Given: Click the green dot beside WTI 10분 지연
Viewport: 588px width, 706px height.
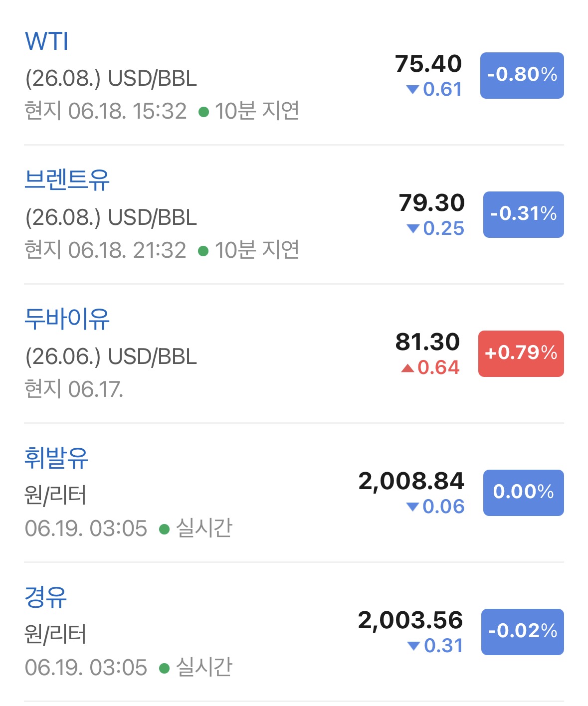Looking at the screenshot, I should pyautogui.click(x=203, y=112).
